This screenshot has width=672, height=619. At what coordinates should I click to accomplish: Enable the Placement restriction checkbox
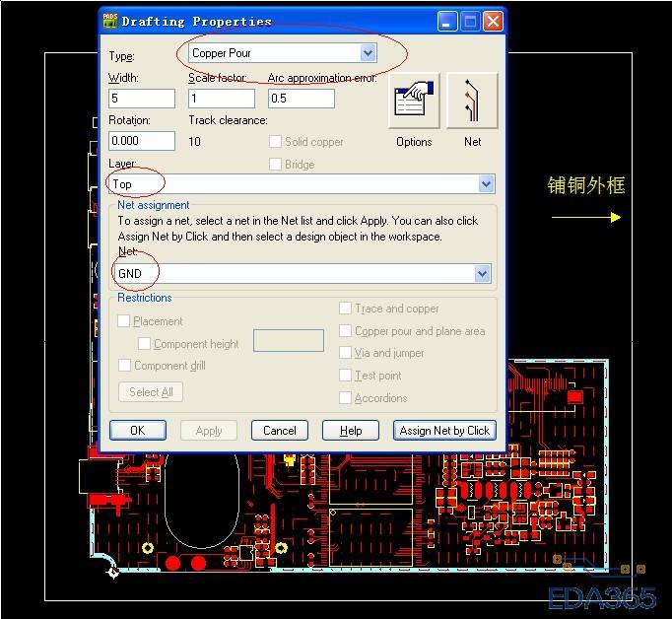coord(124,321)
